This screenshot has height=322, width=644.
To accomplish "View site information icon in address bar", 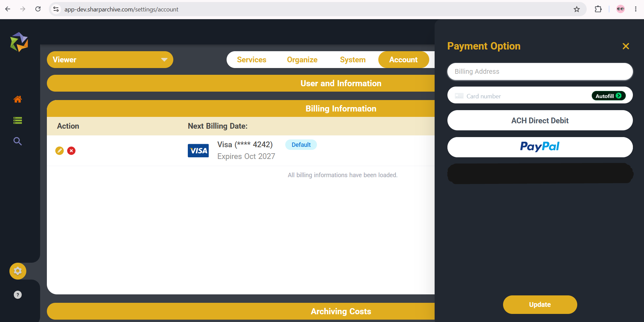I will pos(56,9).
